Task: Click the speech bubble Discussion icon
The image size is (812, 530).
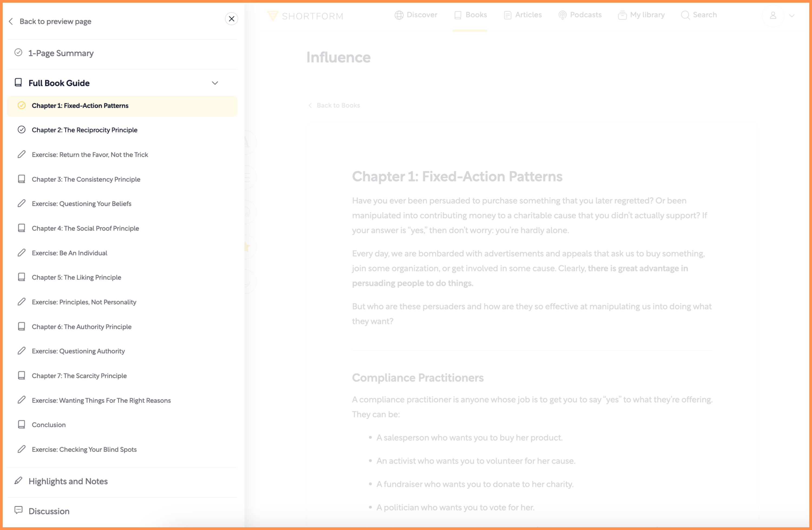Action: (x=18, y=511)
